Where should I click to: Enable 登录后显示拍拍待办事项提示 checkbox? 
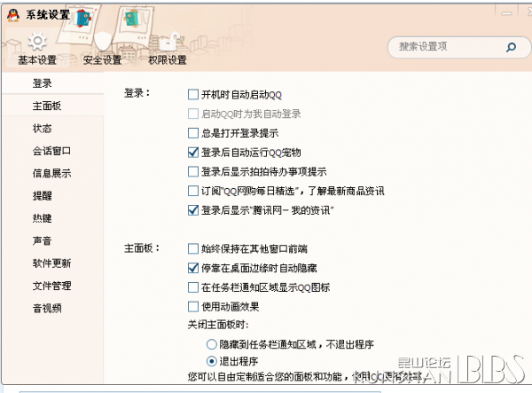pyautogui.click(x=193, y=171)
